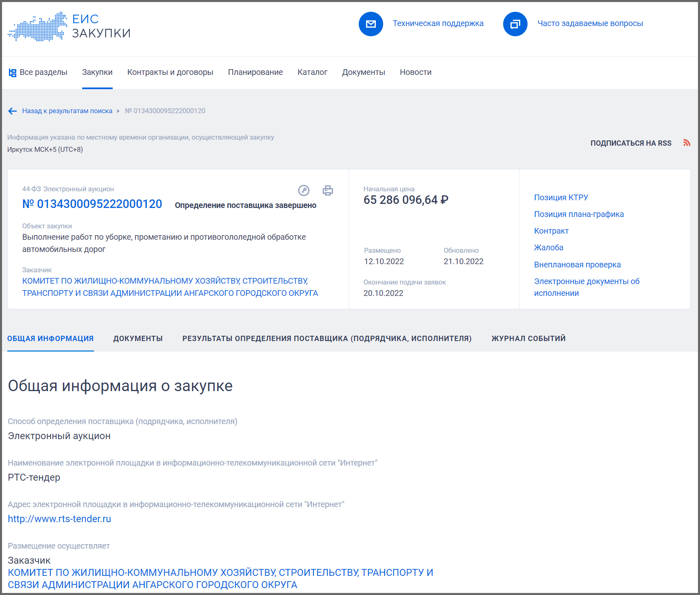This screenshot has width=700, height=595.
Task: Open Позиция КТРУ link
Action: [x=561, y=197]
